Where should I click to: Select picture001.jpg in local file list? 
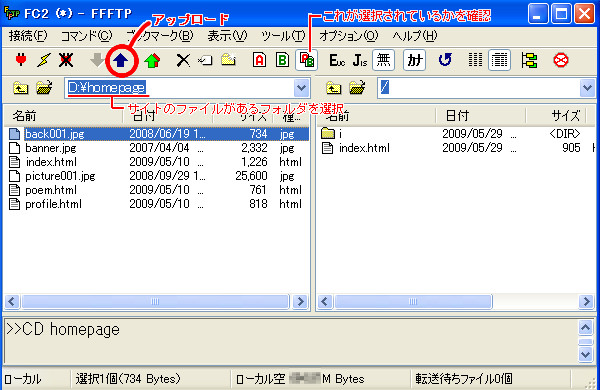point(60,176)
